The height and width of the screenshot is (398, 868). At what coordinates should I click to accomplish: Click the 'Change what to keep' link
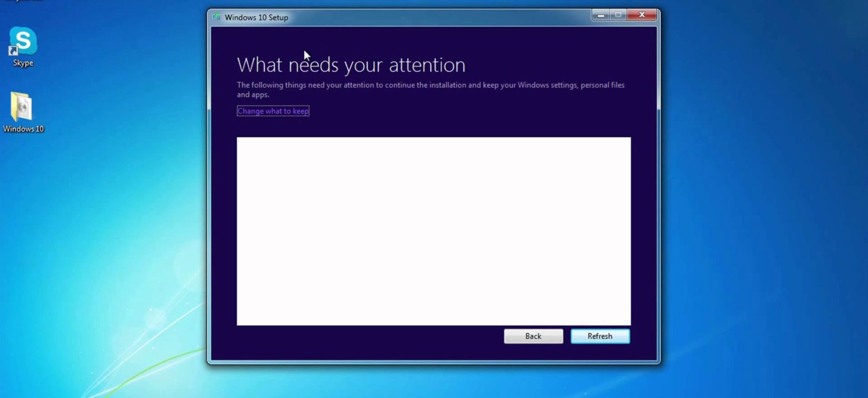coord(273,111)
